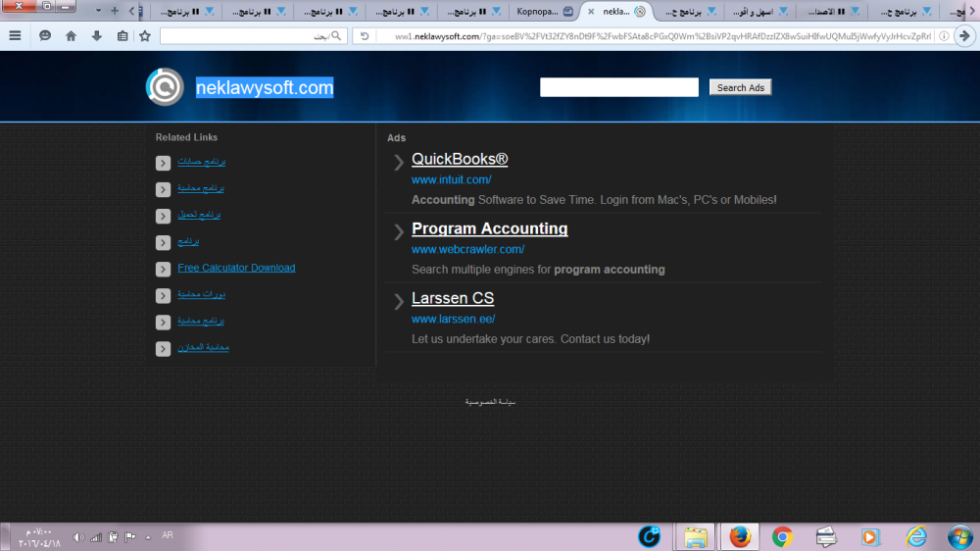Click arrow beside the برنامج link
This screenshot has width=980, height=551.
163,243
